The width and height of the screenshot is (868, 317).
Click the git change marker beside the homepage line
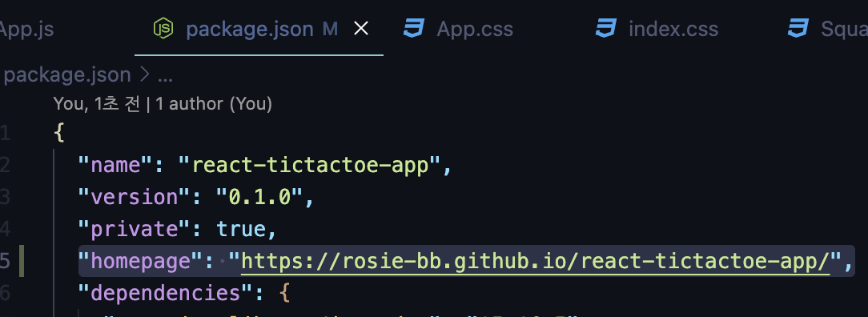(x=22, y=261)
